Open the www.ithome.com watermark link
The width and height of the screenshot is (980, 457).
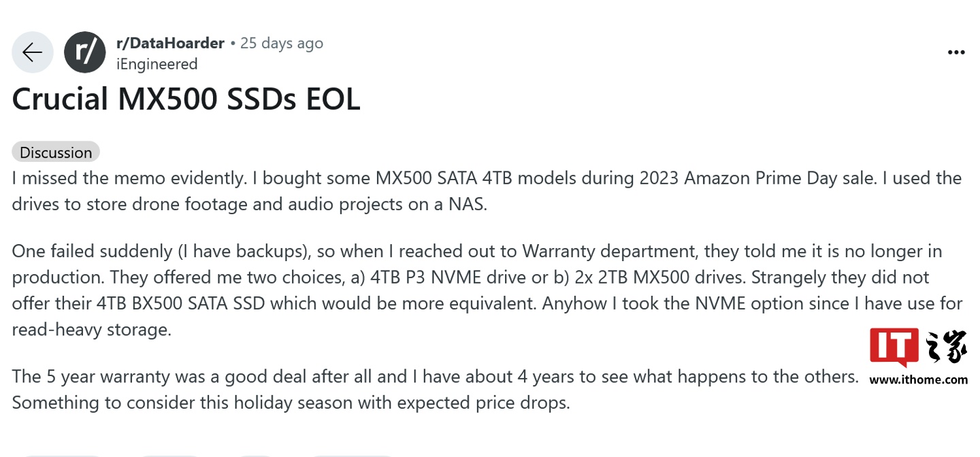pyautogui.click(x=918, y=380)
